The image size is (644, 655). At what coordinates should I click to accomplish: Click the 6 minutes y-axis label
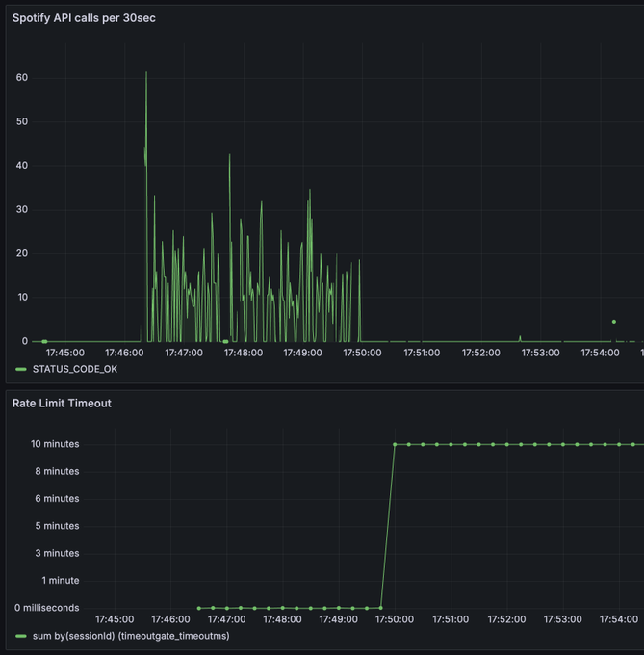[57, 499]
